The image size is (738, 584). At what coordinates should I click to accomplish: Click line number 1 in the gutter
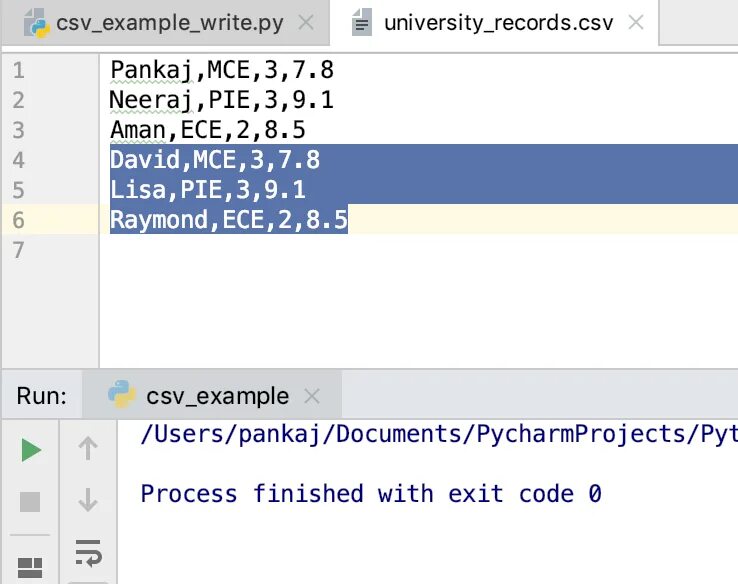(x=19, y=70)
